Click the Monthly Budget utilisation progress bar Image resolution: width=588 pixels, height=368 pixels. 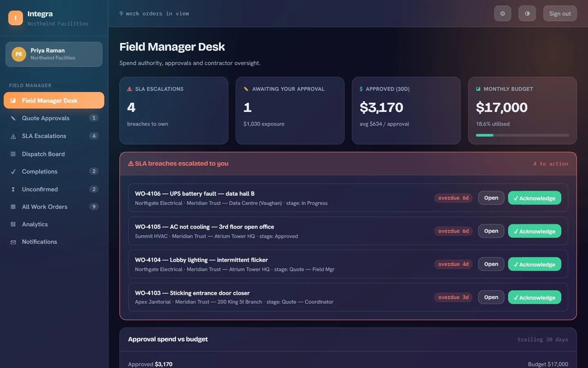click(x=522, y=135)
